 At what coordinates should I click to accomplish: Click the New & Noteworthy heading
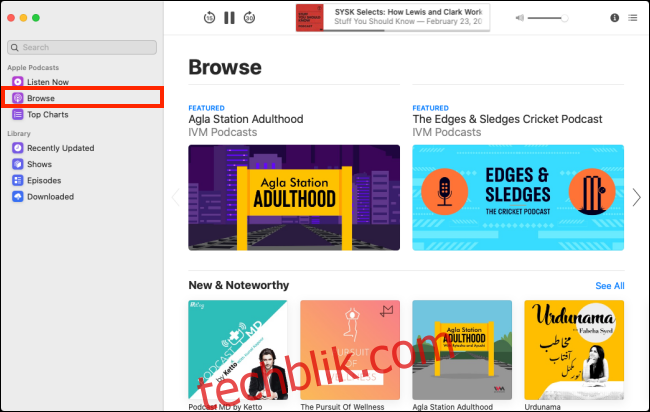pos(239,285)
